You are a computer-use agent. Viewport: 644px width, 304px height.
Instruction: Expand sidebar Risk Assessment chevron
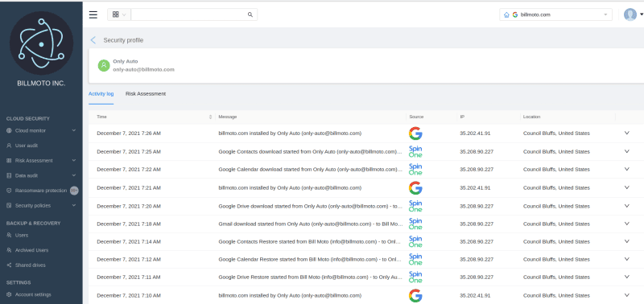(x=74, y=160)
